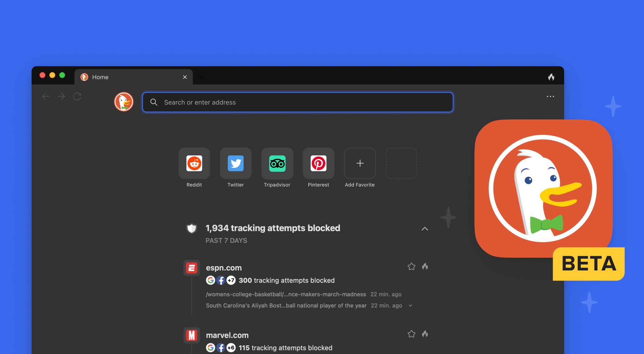The height and width of the screenshot is (354, 644).
Task: Select the Home tab
Action: tap(131, 77)
